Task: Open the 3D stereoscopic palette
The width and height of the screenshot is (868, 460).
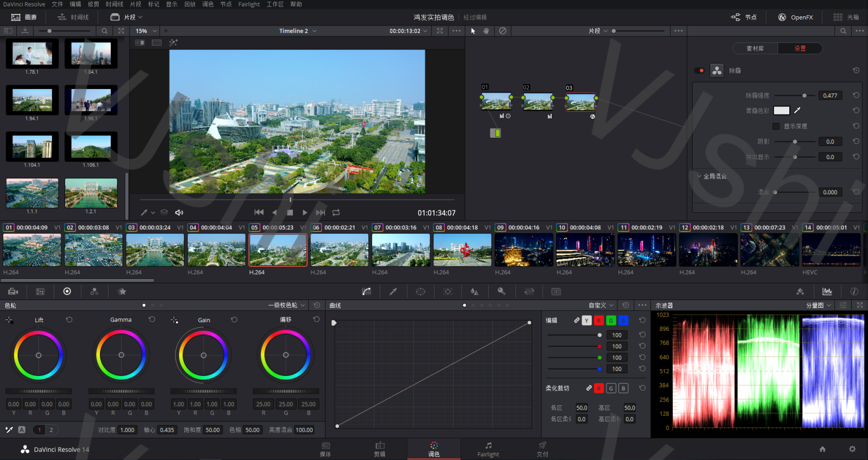Action: click(556, 291)
